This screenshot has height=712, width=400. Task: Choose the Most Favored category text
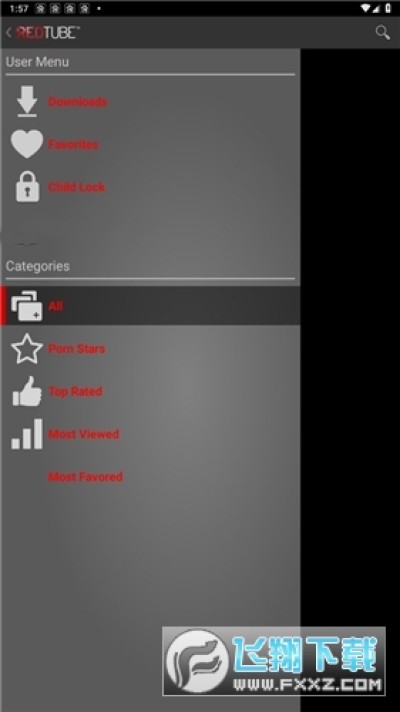(85, 477)
